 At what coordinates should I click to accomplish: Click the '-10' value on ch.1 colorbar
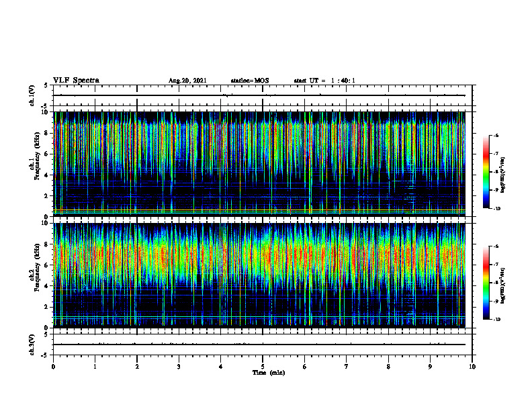pos(496,209)
